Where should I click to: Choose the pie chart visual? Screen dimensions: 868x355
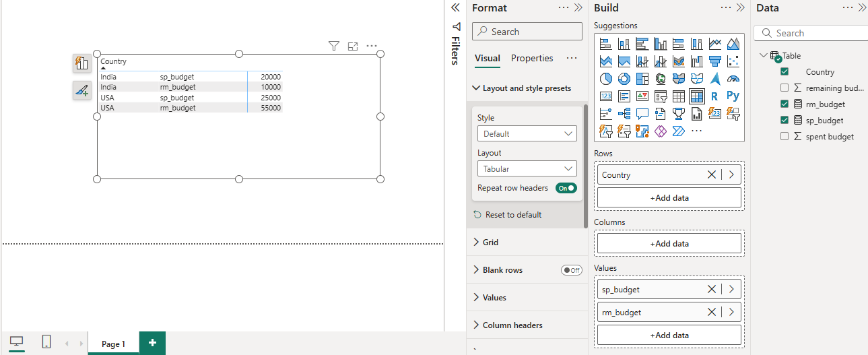coord(605,79)
